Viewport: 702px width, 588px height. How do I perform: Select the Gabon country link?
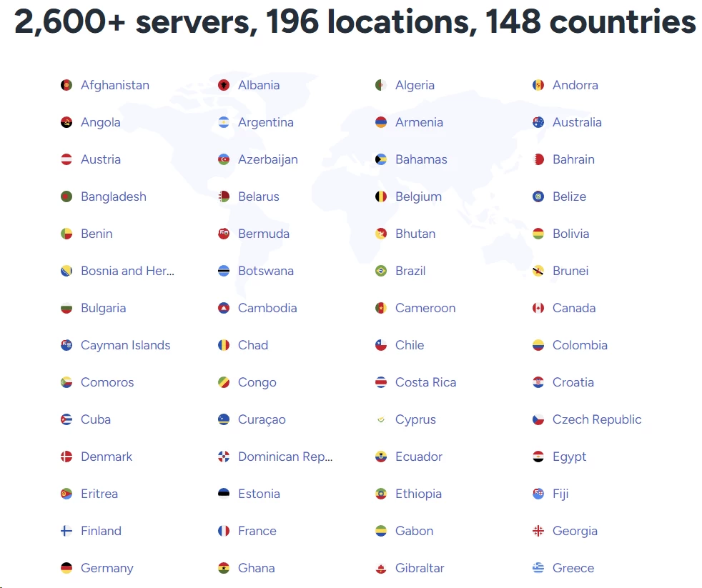coord(414,531)
